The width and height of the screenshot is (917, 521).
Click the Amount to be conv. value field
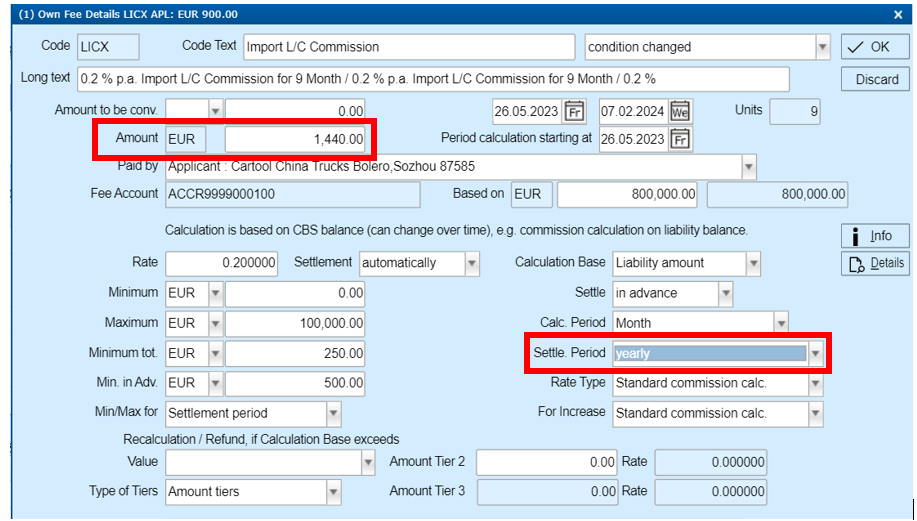[x=295, y=111]
